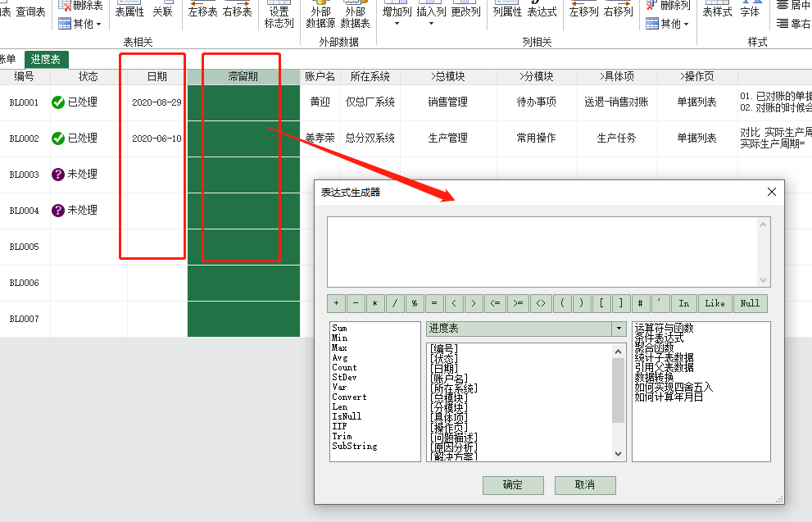Viewport: 812px width, 522px height.
Task: Insert the Like operator
Action: [714, 303]
